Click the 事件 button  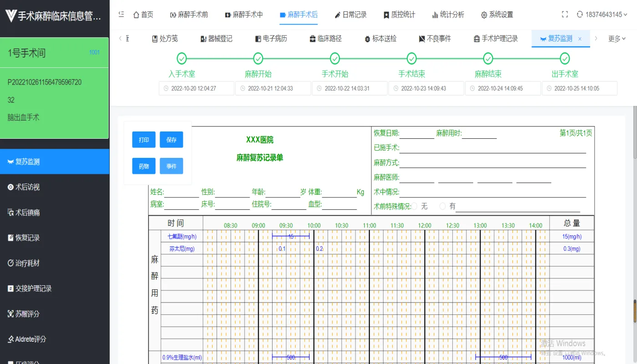click(171, 166)
